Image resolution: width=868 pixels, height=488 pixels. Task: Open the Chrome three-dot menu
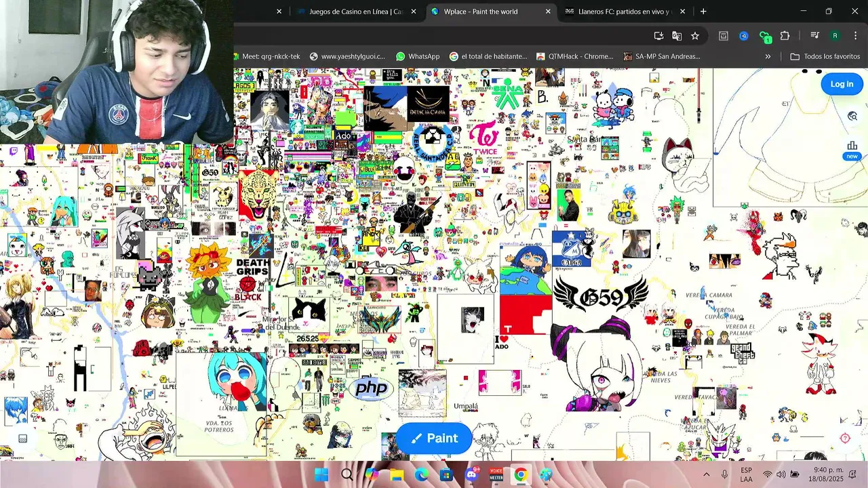pos(854,36)
